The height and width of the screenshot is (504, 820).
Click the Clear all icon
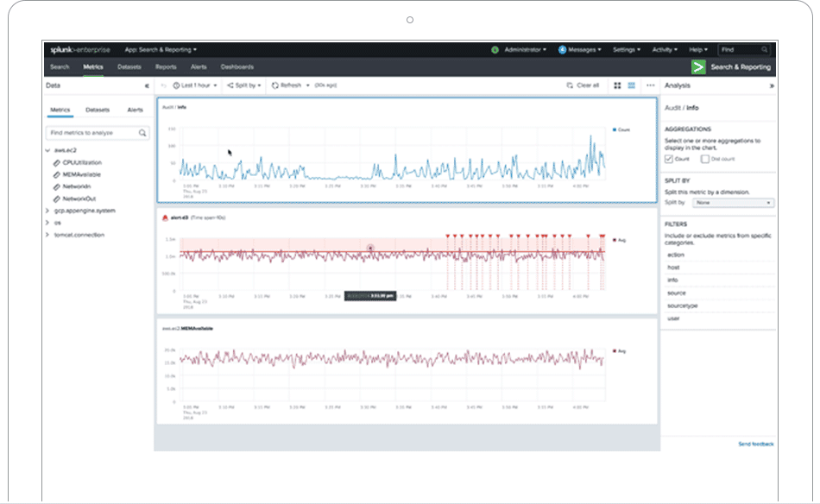pyautogui.click(x=571, y=85)
